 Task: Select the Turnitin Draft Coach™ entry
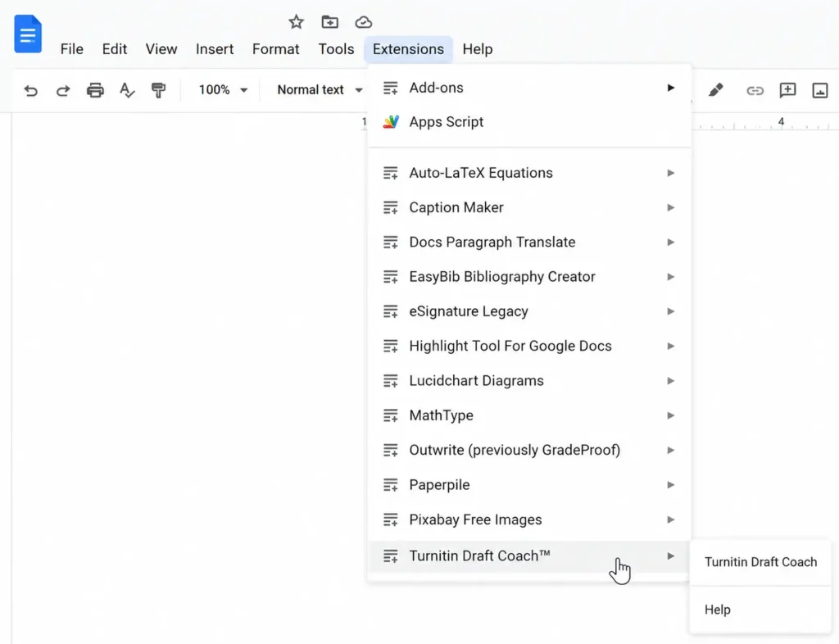pyautogui.click(x=529, y=556)
